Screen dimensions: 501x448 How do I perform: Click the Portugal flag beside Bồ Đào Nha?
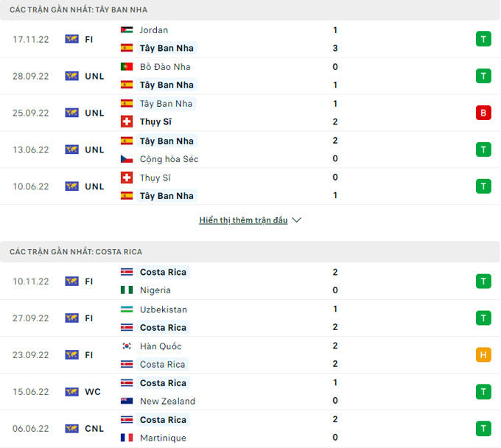pos(126,67)
